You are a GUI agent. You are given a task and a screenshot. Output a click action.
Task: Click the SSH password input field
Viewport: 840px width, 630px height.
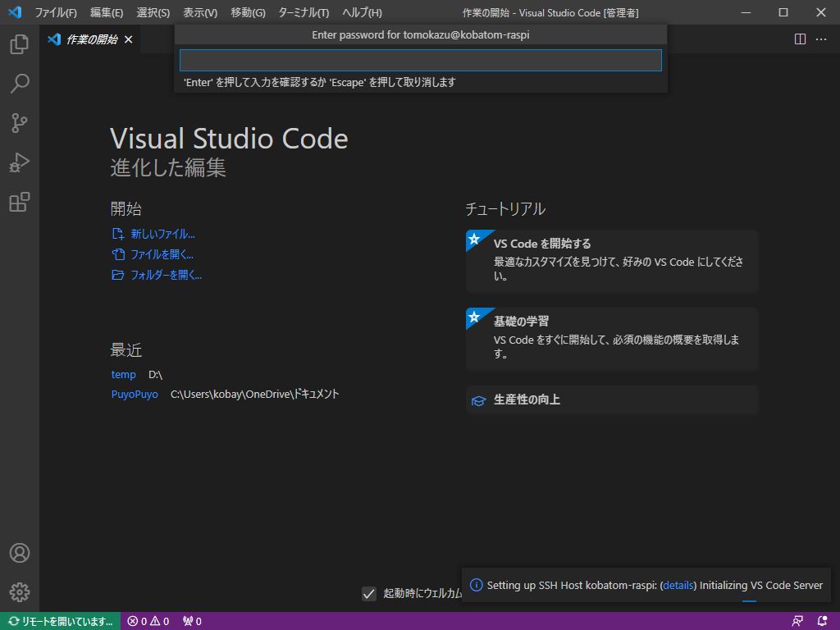coord(419,59)
